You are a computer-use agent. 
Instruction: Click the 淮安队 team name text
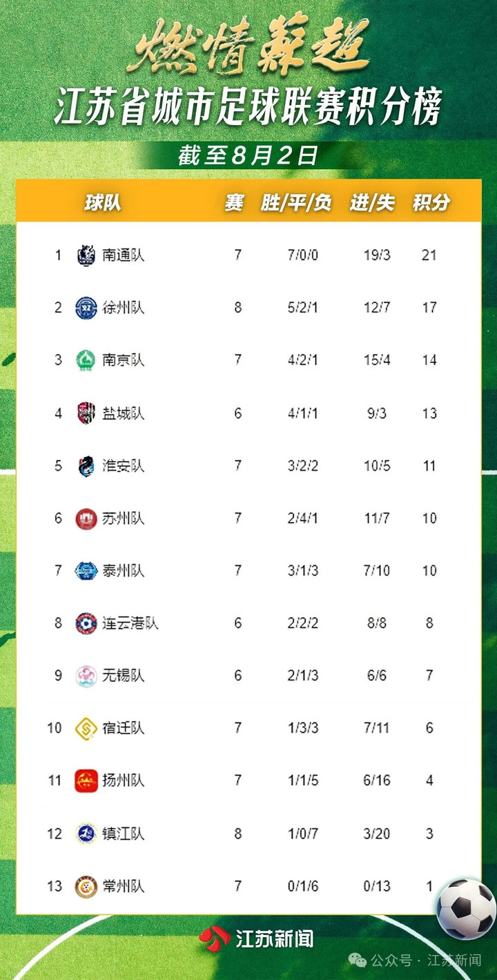tap(124, 466)
